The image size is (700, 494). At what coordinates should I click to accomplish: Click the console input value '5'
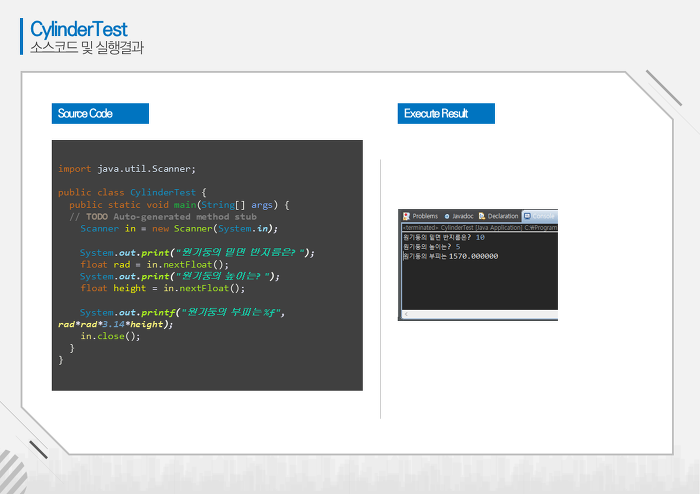[x=458, y=247]
